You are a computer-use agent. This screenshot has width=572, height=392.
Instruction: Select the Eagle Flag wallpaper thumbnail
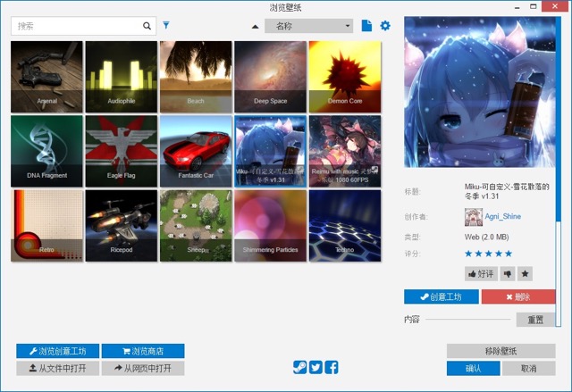click(122, 151)
